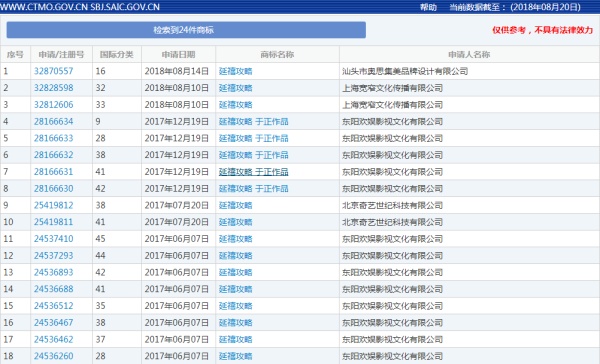Open trademark name link in row 12

click(x=235, y=256)
